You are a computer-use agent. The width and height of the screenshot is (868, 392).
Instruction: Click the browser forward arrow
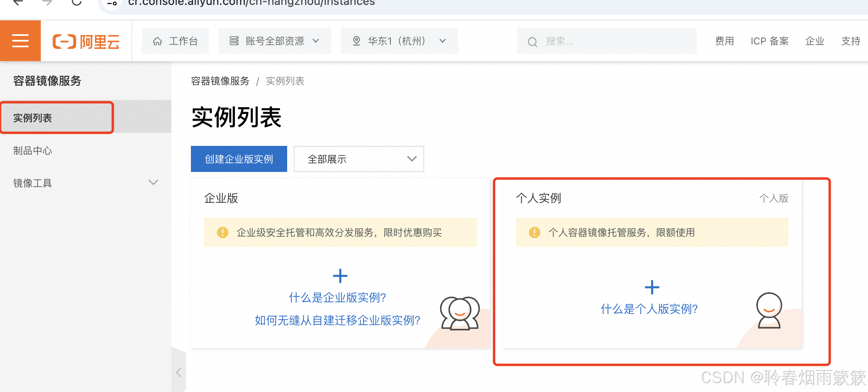47,2
